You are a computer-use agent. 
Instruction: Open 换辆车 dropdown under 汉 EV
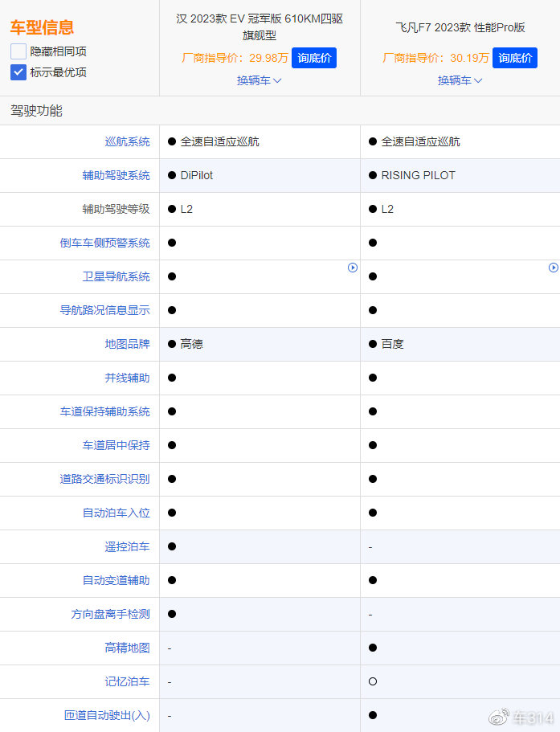click(259, 80)
